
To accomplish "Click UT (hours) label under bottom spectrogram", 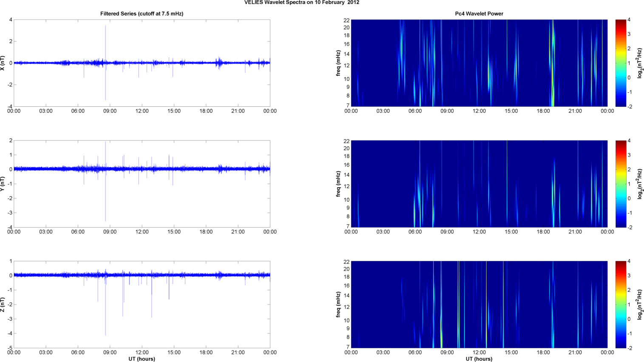I will (479, 359).
